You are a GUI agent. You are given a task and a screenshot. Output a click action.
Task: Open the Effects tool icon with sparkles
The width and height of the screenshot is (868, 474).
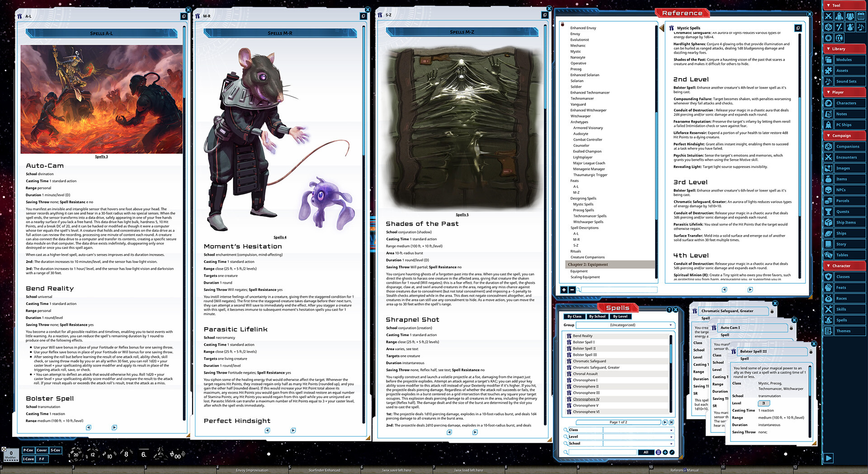click(x=850, y=27)
